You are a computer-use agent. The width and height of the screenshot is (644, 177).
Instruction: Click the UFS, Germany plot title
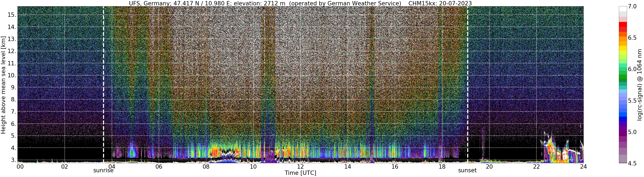pyautogui.click(x=300, y=3)
